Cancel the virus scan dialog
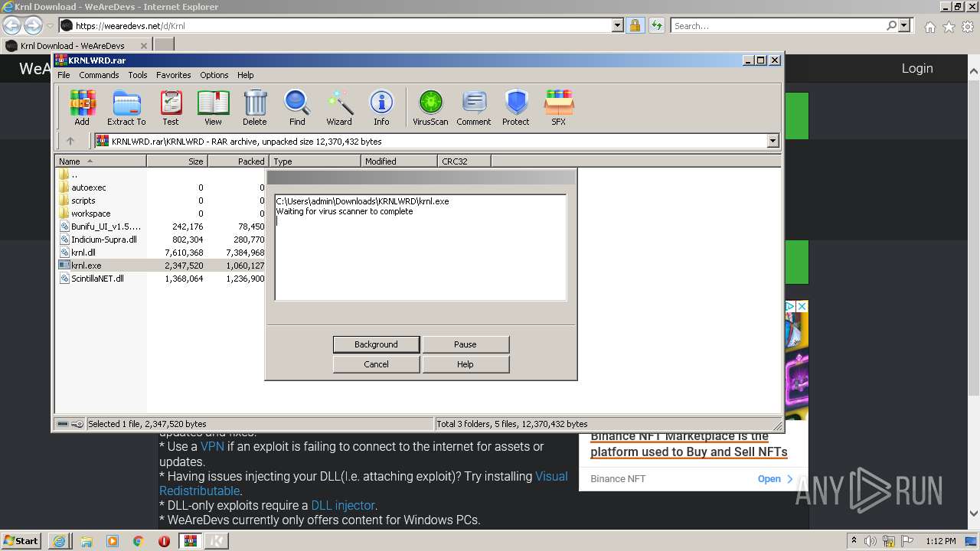Image resolution: width=980 pixels, height=551 pixels. pyautogui.click(x=376, y=364)
